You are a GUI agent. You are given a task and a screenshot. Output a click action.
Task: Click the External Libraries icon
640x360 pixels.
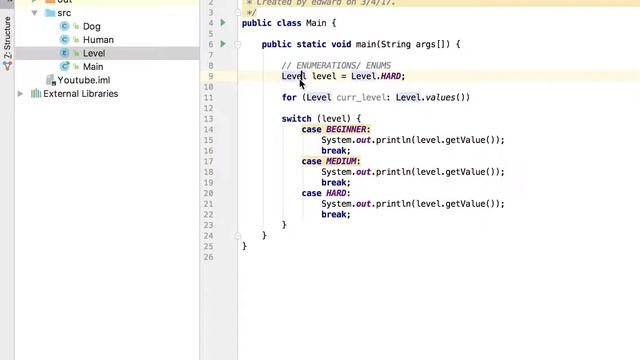click(x=36, y=93)
